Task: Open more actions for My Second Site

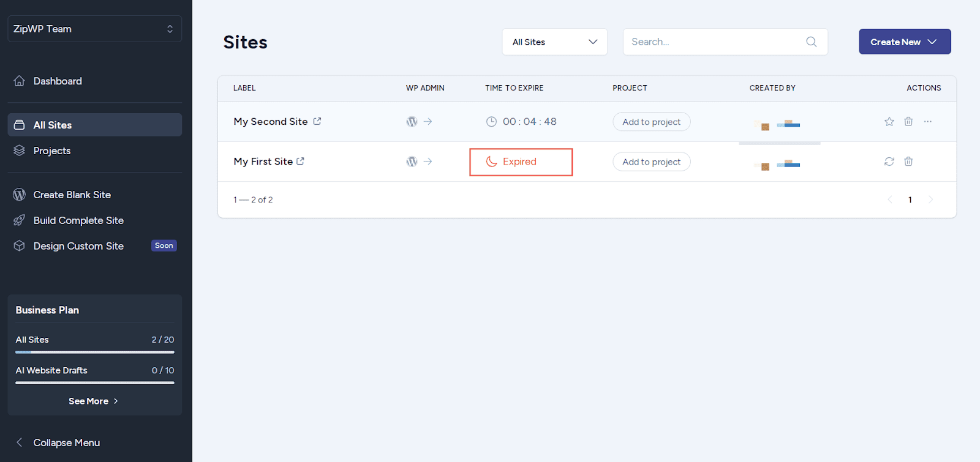Action: pos(928,122)
